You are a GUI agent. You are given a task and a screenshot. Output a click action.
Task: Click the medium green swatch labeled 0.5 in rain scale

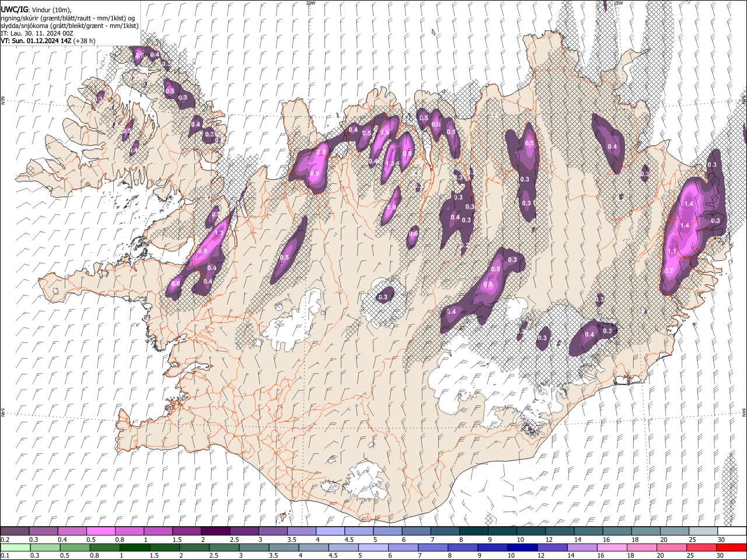coord(75,547)
